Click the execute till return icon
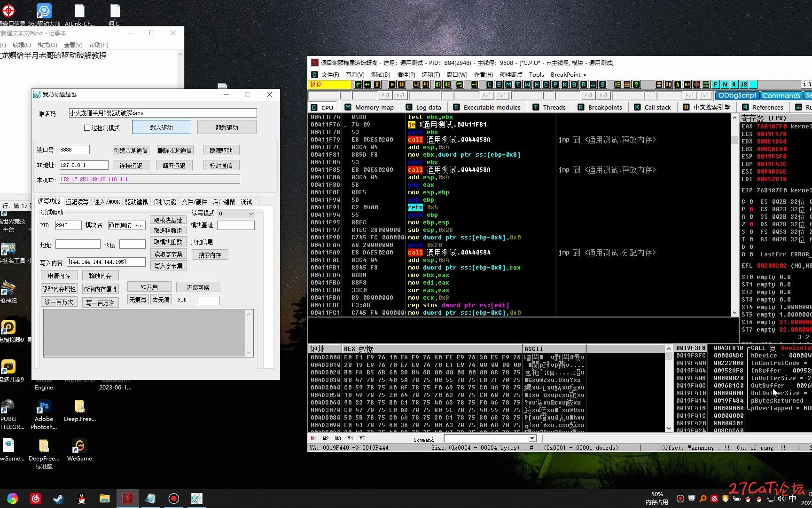 [460, 85]
